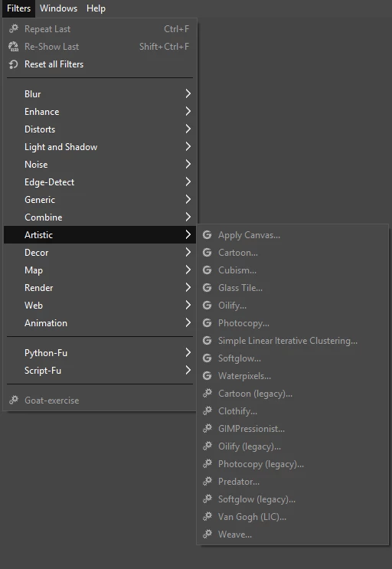392x569 pixels.
Task: Click the G icon beside Simple Linear Iterative Clustering
Action: coord(207,340)
